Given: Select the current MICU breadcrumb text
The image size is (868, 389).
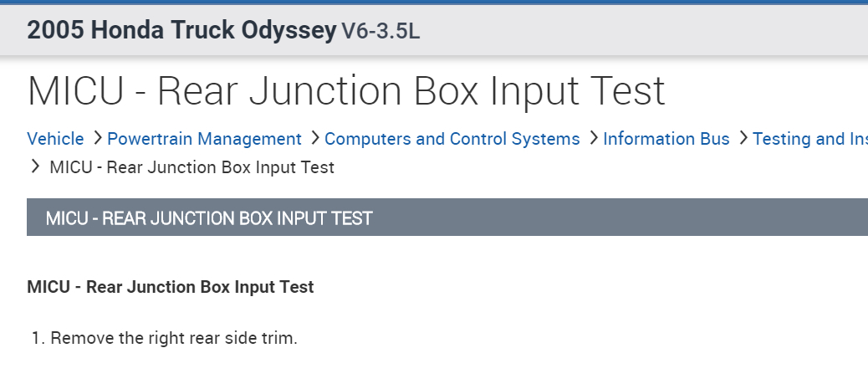Looking at the screenshot, I should pos(191,167).
